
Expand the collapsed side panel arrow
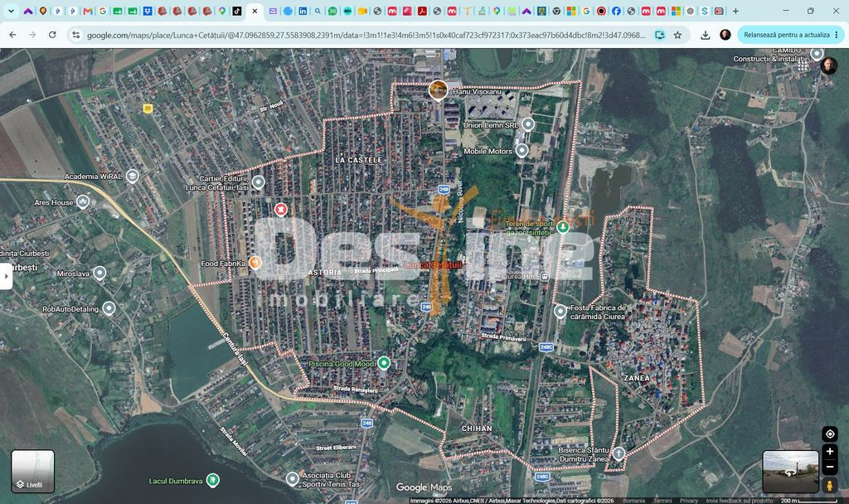pyautogui.click(x=6, y=276)
